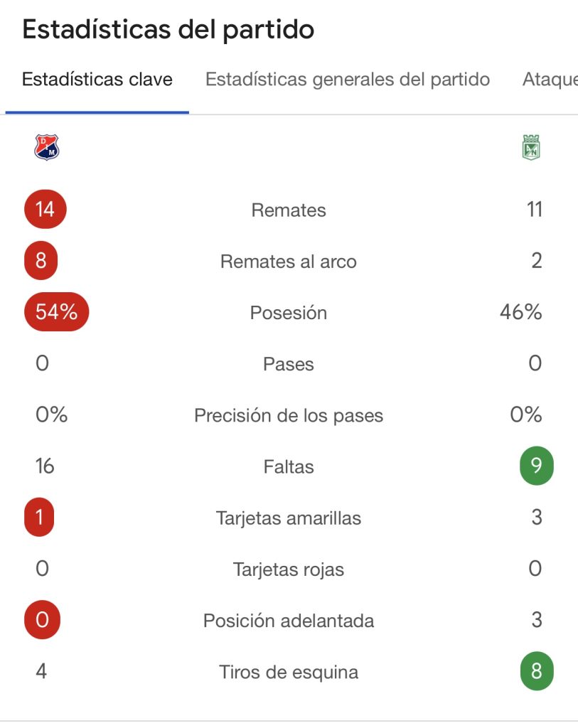Click the Tiros de esquina label
Screen dimensions: 578x728
289,672
